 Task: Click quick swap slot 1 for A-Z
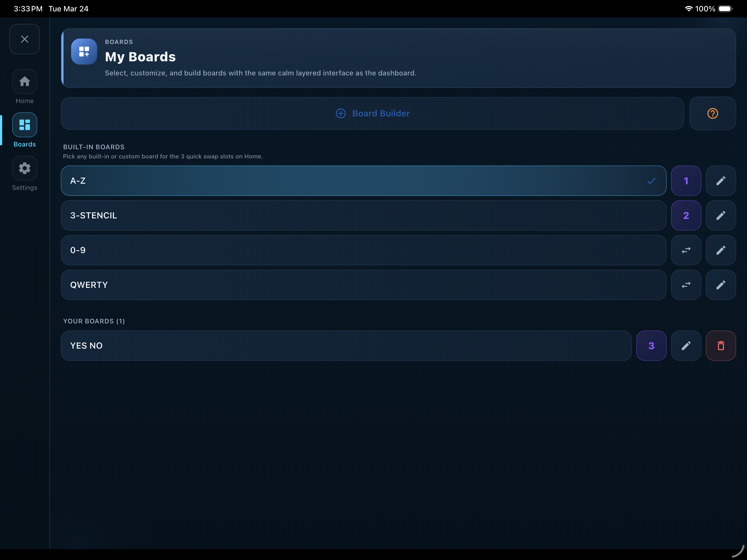(x=686, y=181)
